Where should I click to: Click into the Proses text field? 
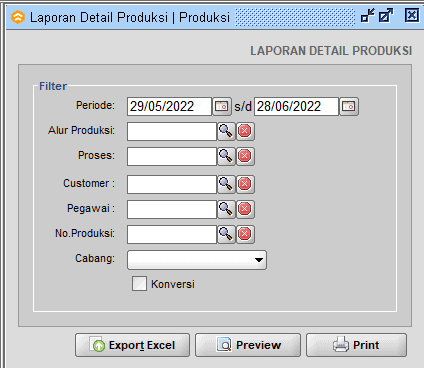[x=172, y=156]
